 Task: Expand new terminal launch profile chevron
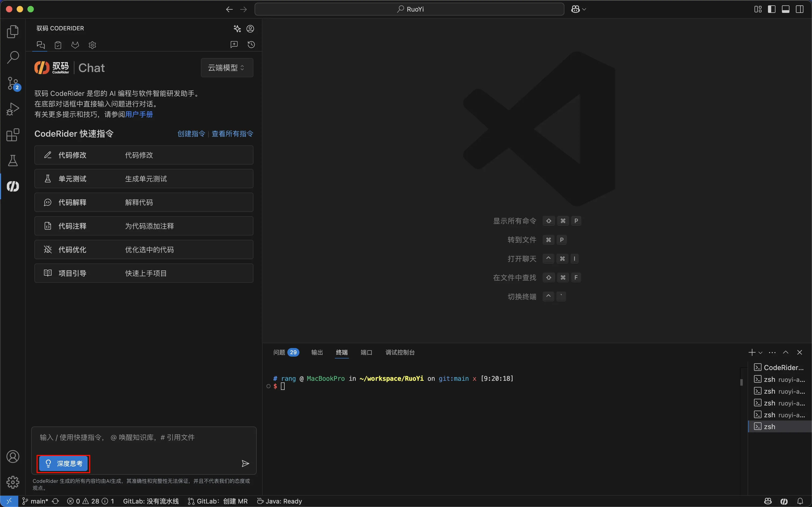(x=760, y=352)
